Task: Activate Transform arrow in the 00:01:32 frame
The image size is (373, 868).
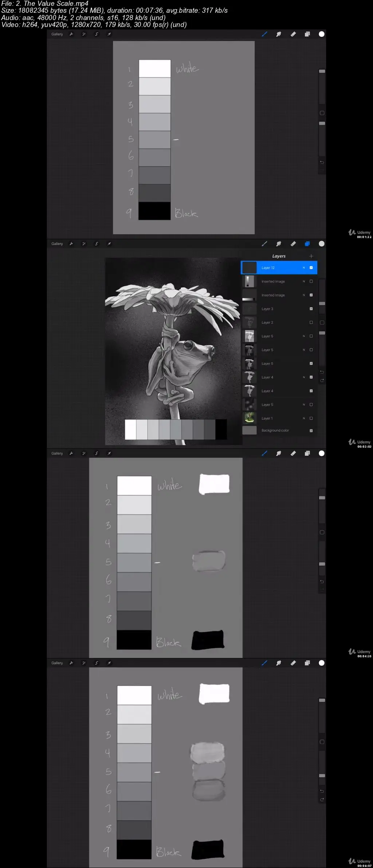Action: click(x=109, y=34)
